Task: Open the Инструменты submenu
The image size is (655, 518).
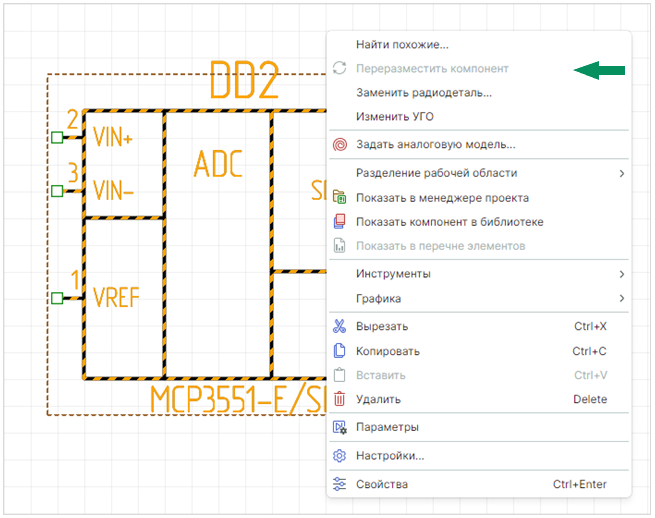Action: (479, 274)
